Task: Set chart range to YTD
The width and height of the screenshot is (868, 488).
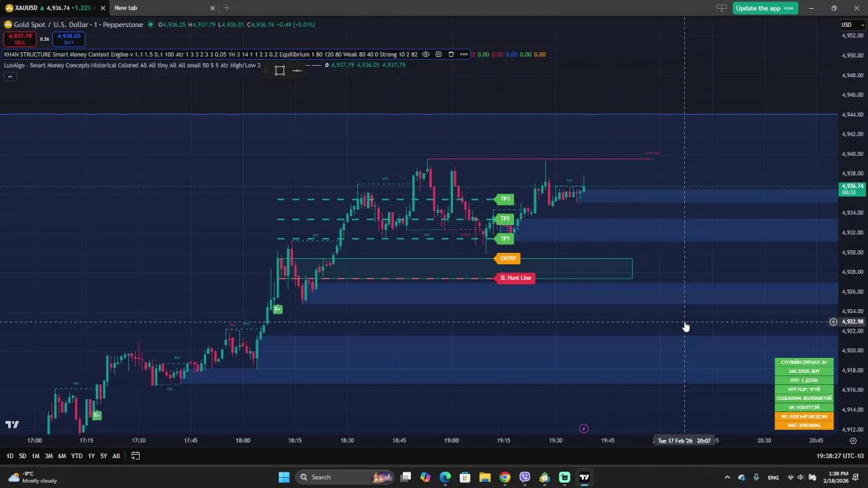Action: (x=77, y=456)
